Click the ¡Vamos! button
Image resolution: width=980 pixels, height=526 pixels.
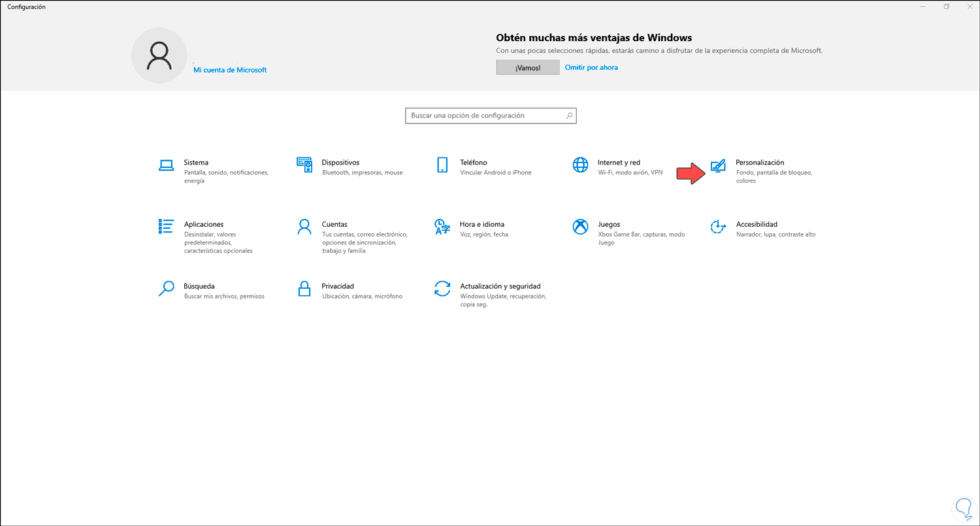coord(528,67)
